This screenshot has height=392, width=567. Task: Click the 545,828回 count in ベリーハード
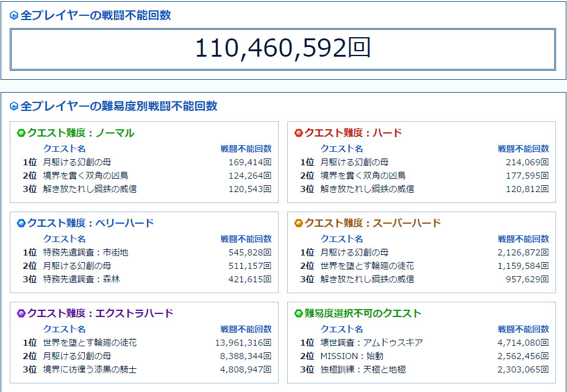pyautogui.click(x=246, y=252)
